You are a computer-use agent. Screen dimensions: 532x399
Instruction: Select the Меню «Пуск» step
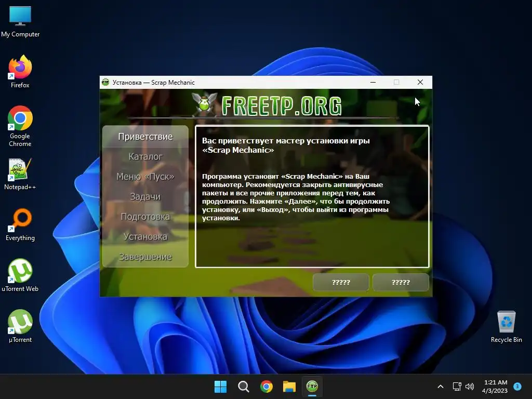[145, 177]
